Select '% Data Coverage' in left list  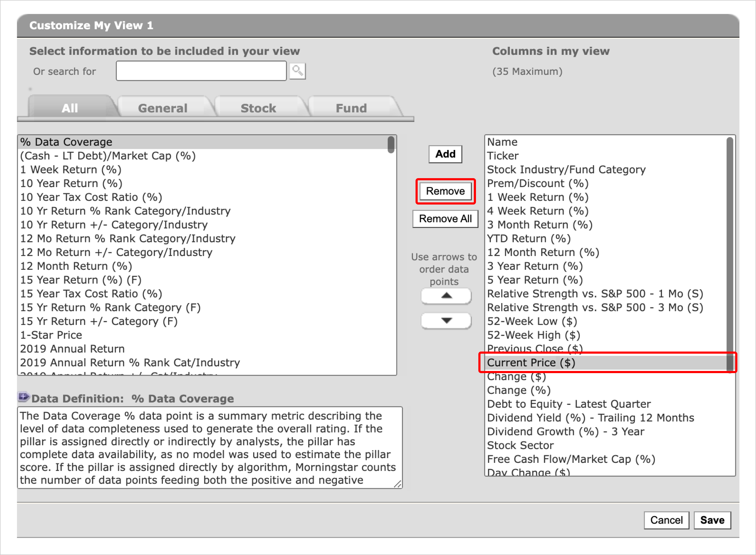(203, 142)
